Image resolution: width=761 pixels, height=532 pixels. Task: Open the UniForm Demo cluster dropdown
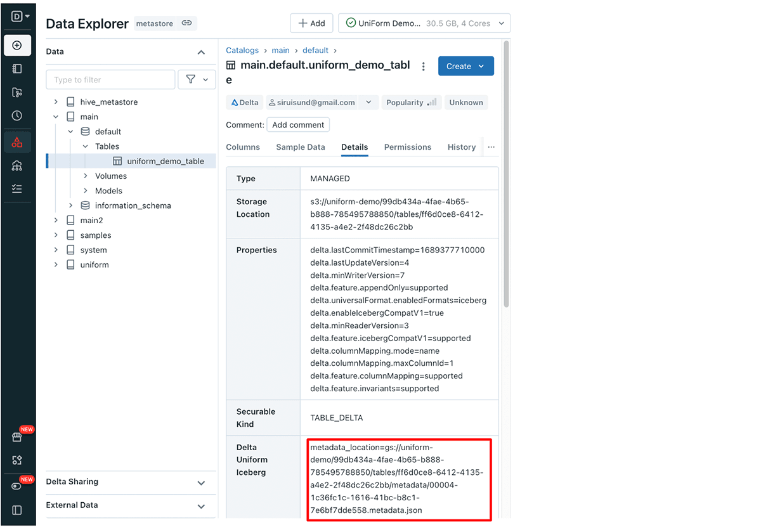coord(424,23)
